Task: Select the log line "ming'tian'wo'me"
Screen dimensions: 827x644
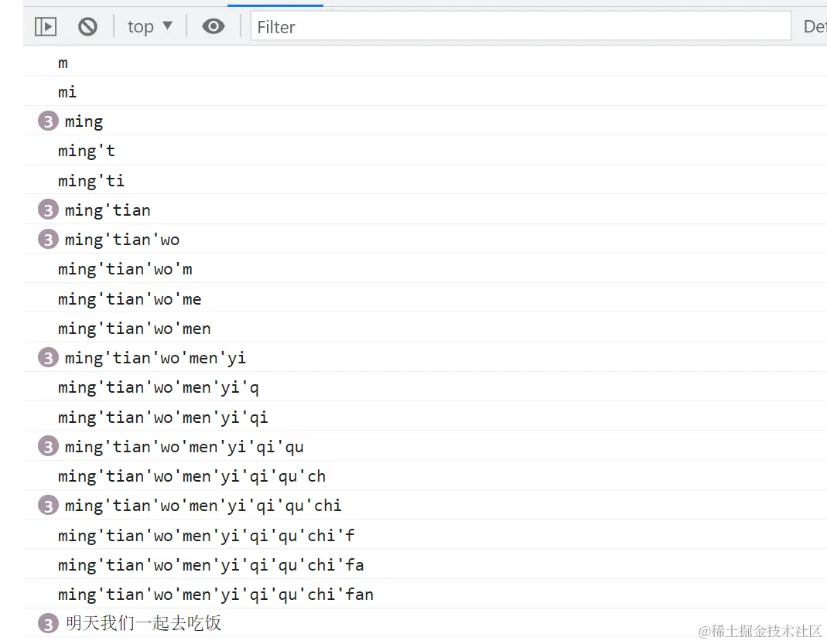Action: pyautogui.click(x=130, y=299)
